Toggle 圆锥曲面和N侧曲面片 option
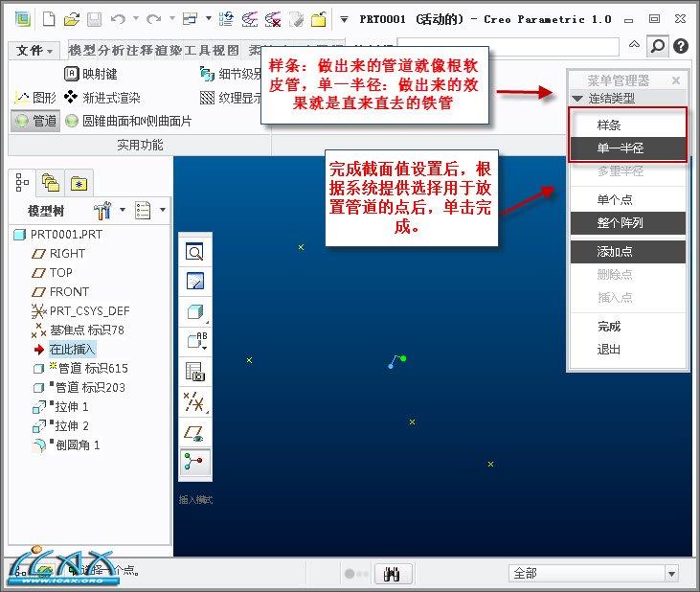The height and width of the screenshot is (592, 700). point(128,121)
